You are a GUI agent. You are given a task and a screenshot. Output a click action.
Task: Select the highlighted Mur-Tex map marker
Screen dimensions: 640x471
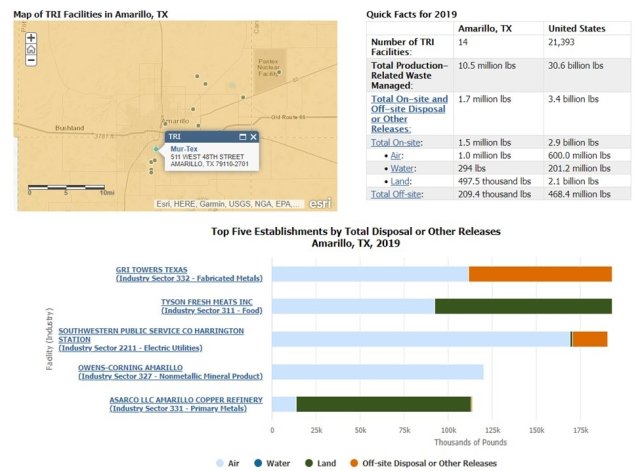156,150
